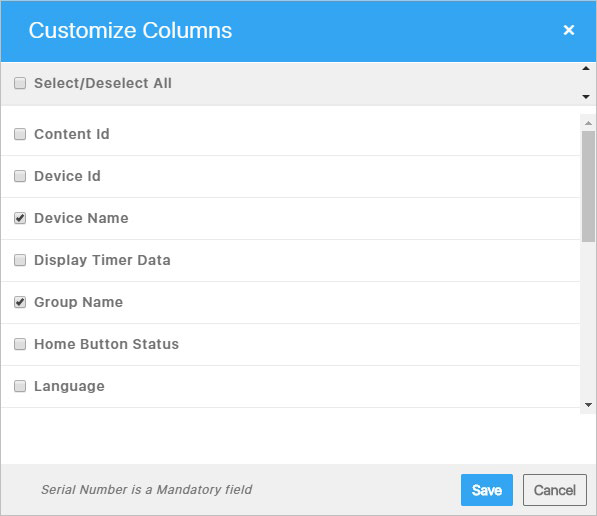
Task: Click the list scrollbar up arrow
Action: tap(588, 123)
